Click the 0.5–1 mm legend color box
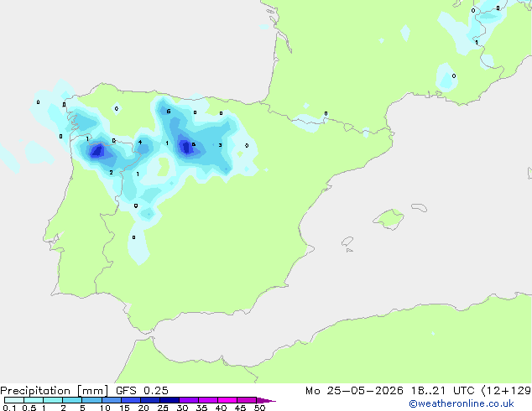532x411 pixels. 34,400
